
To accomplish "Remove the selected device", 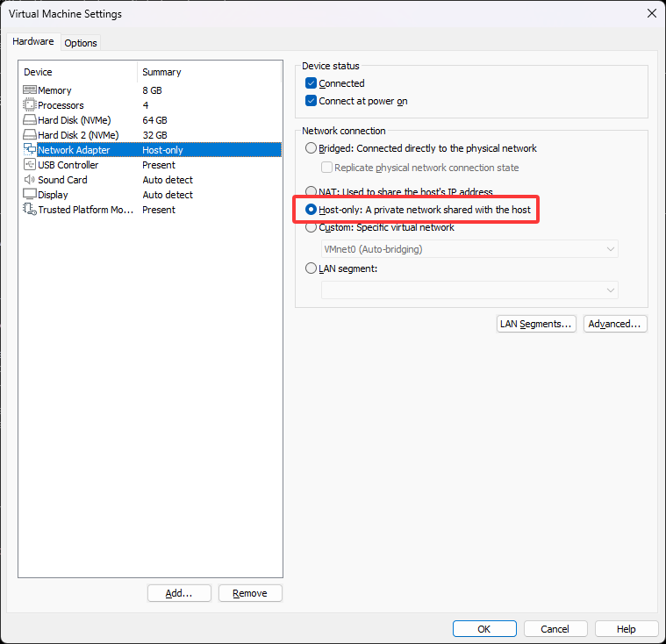I will pyautogui.click(x=250, y=593).
